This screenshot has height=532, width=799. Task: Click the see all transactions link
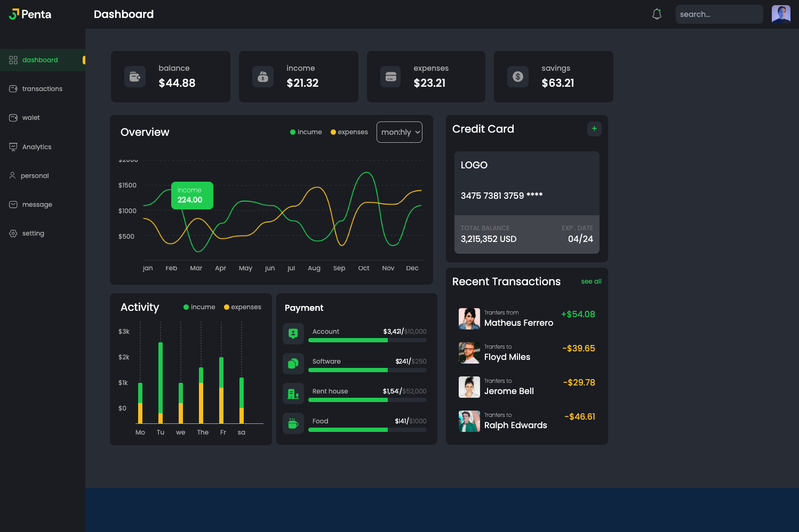591,282
